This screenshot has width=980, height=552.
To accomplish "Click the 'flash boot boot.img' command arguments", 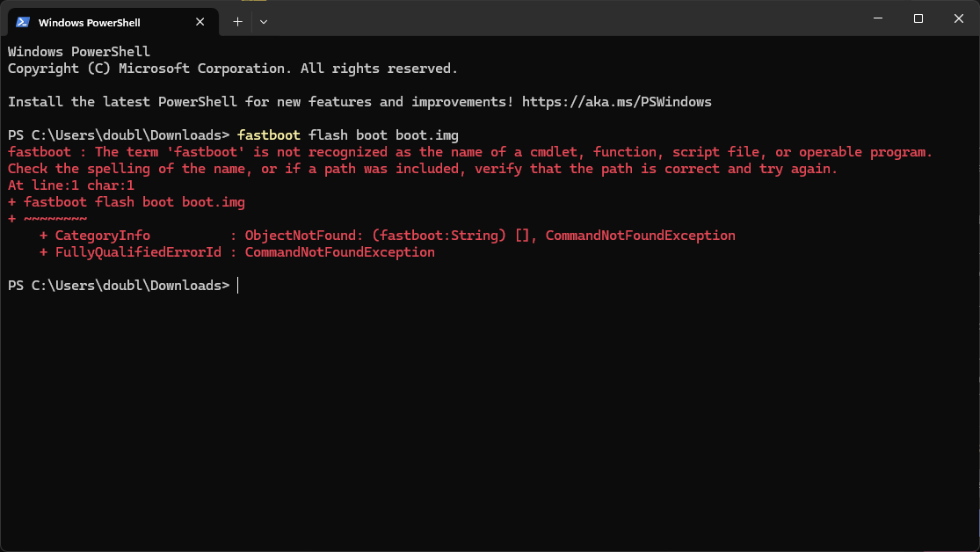I will pyautogui.click(x=384, y=135).
